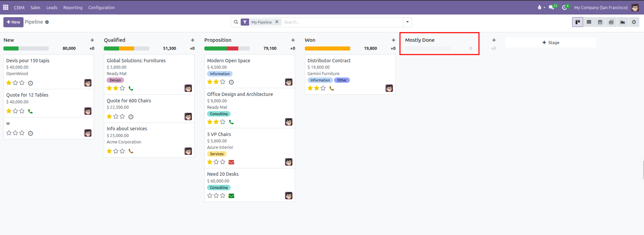Expand the search options dropdown arrow
Viewport: 644px width, 235px height.
tap(407, 22)
